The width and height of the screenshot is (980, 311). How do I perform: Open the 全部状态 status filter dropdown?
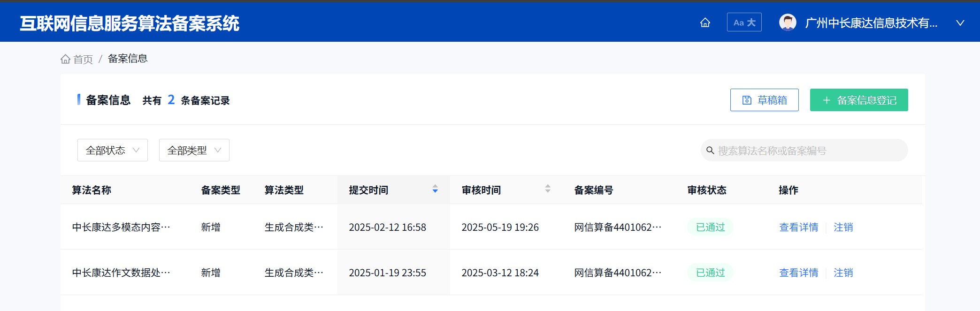coord(112,150)
